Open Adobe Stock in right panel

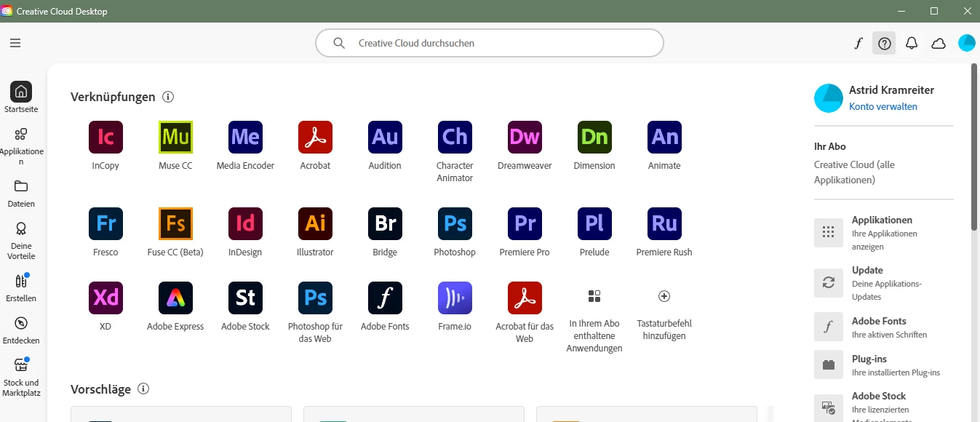point(883,406)
